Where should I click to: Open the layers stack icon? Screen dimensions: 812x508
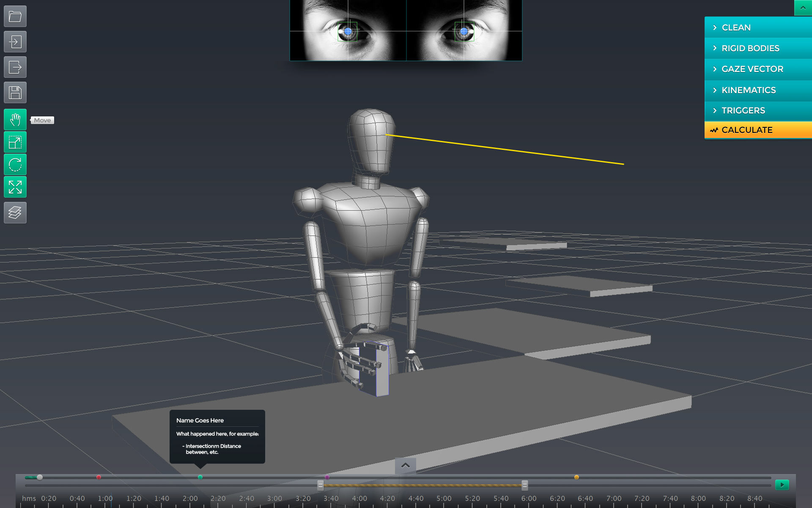click(x=15, y=213)
